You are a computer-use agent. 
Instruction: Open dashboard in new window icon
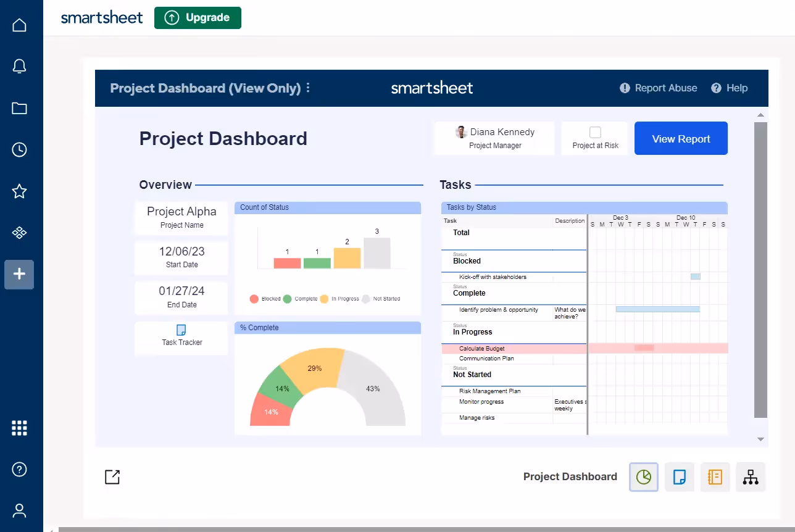coord(112,476)
